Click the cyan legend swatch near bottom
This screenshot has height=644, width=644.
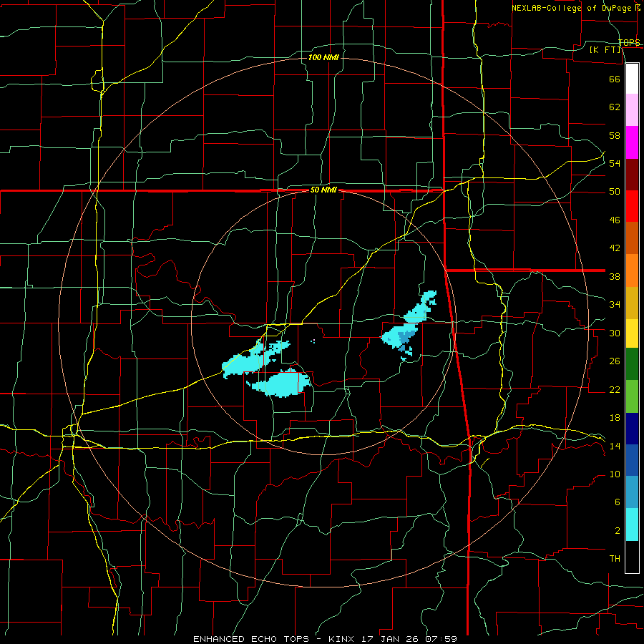632,525
